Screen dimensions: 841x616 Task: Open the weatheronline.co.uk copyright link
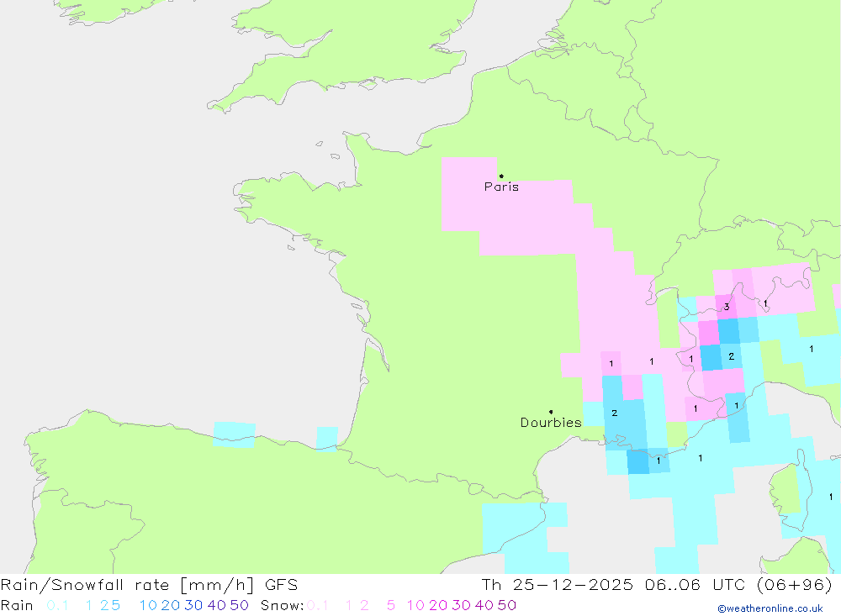[x=770, y=608]
